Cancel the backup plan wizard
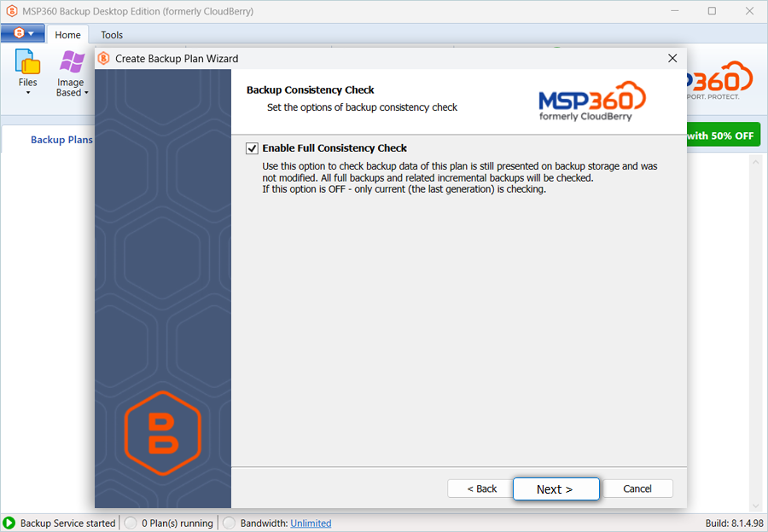Screen dimensions: 768x532 [x=637, y=489]
